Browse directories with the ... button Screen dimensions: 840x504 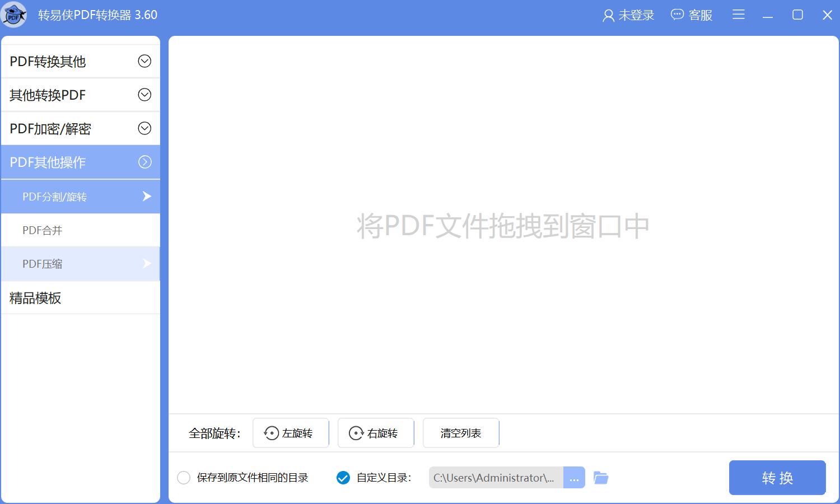(574, 477)
